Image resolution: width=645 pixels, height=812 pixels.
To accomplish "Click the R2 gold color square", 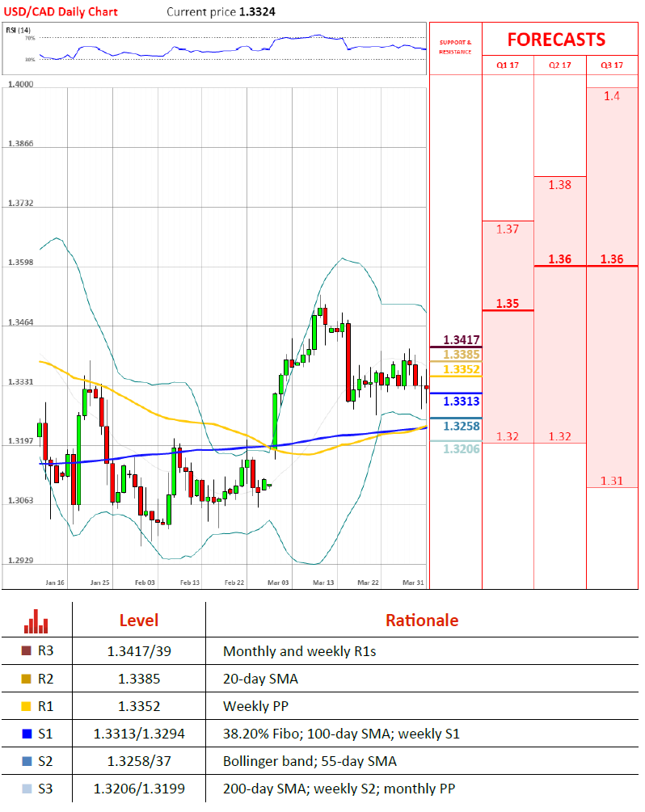I will (27, 679).
